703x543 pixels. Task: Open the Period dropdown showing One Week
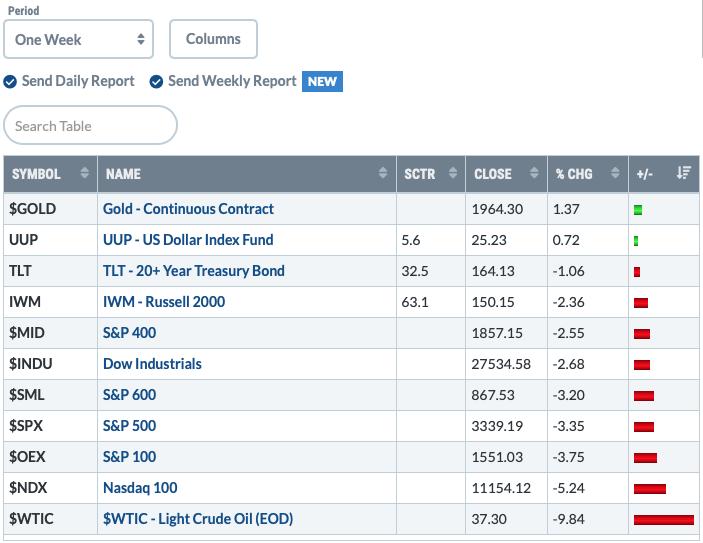pyautogui.click(x=78, y=39)
